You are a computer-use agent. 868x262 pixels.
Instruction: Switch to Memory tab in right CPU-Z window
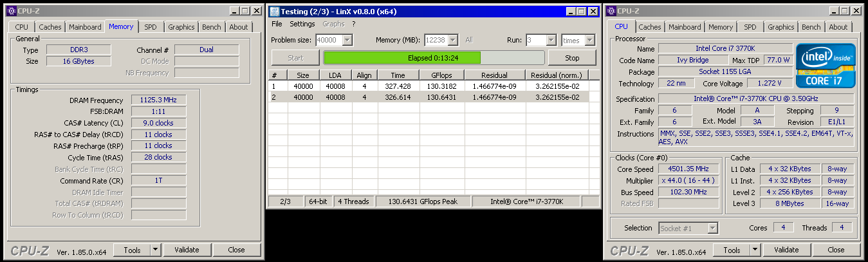[721, 27]
